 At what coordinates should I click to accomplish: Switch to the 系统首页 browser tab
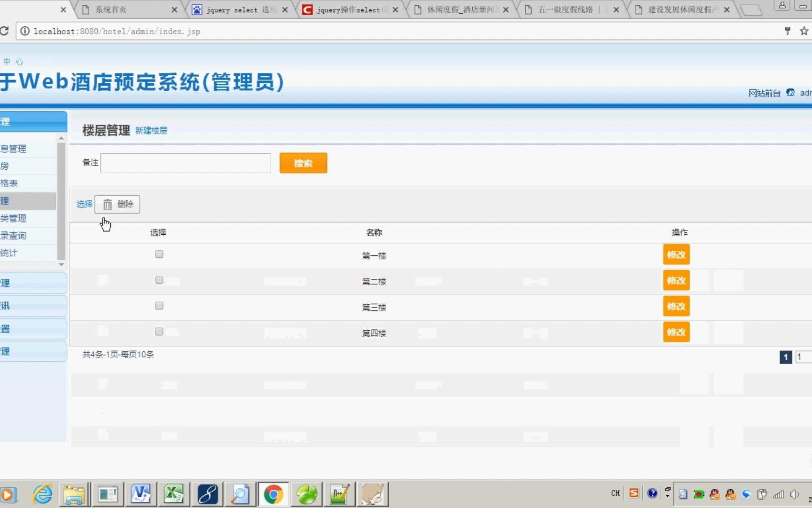point(111,9)
